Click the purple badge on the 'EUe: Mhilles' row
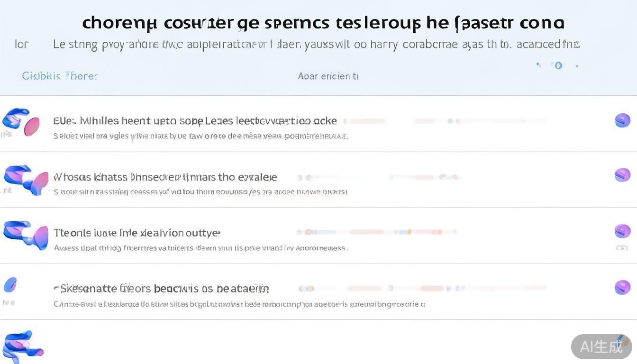The height and width of the screenshot is (364, 637). [x=622, y=120]
